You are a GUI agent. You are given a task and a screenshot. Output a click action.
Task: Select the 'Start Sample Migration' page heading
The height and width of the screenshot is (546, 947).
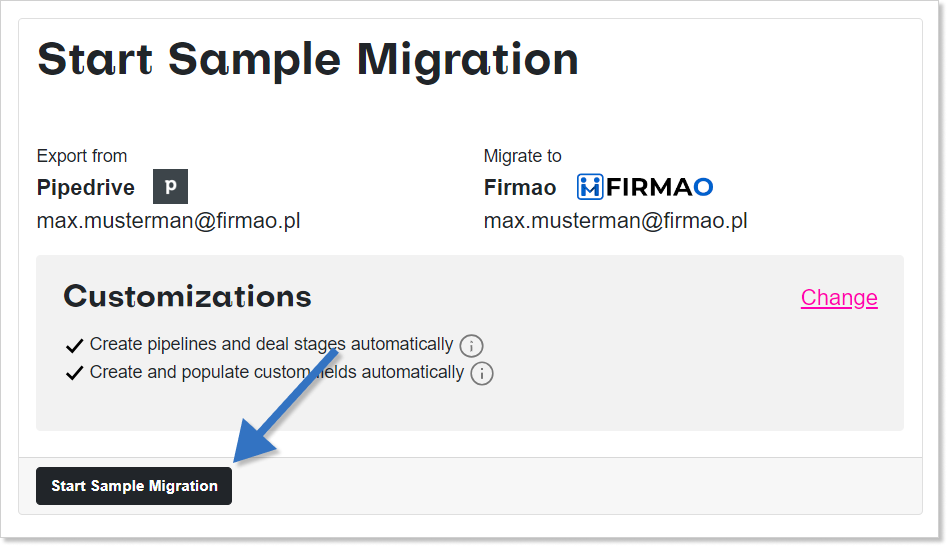(x=308, y=60)
